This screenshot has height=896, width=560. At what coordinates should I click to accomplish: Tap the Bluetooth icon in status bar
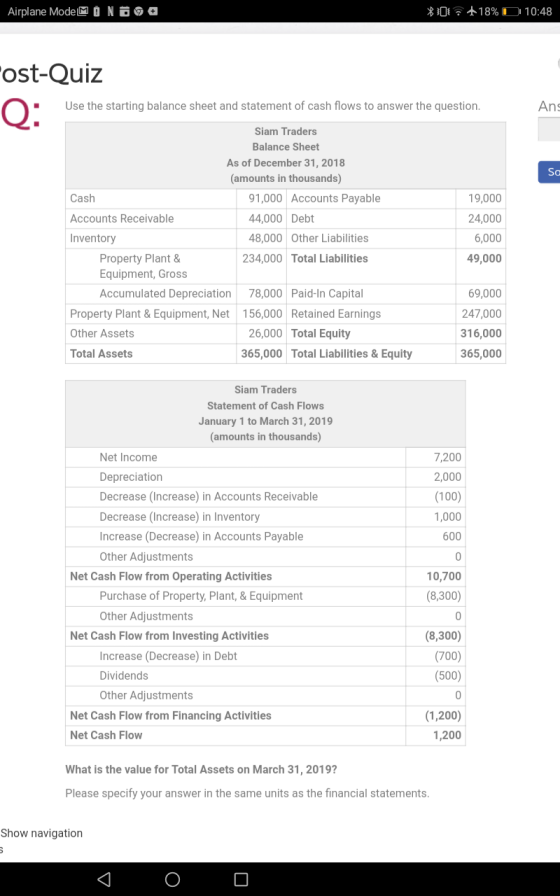point(430,11)
